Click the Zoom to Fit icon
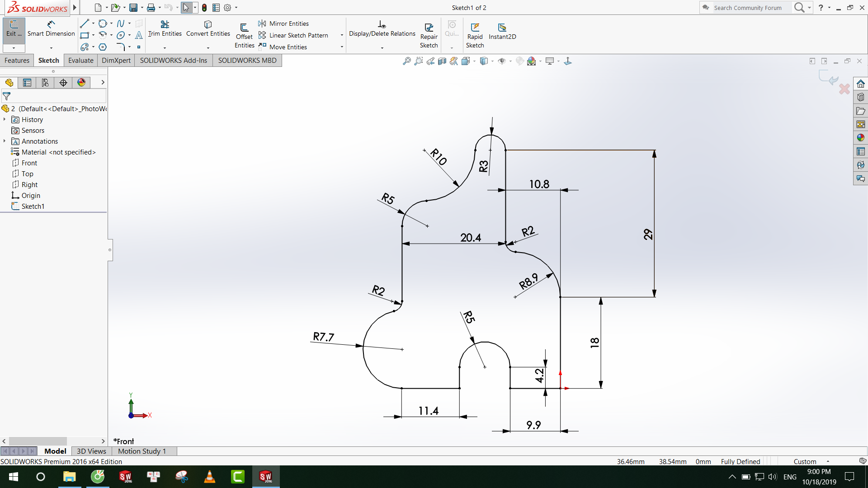This screenshot has height=488, width=868. pos(407,61)
